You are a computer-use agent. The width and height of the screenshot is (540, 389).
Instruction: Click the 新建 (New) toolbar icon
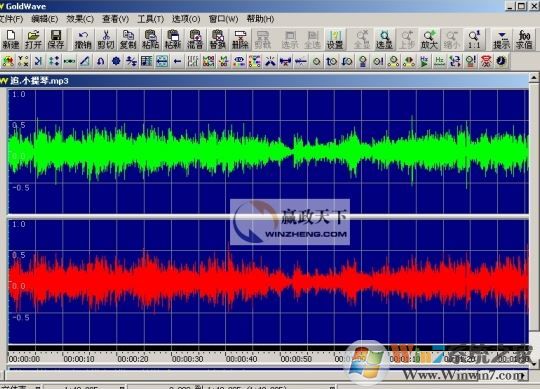tap(11, 40)
